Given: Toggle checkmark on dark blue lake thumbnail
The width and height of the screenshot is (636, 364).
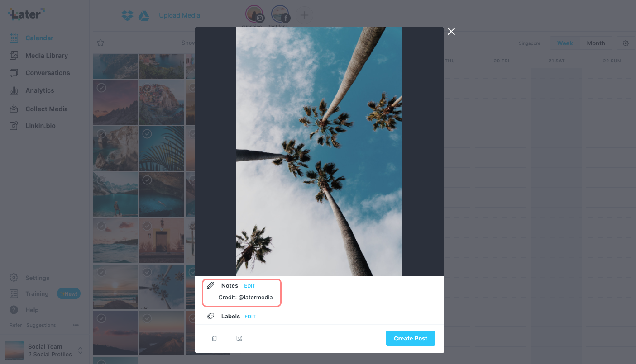Looking at the screenshot, I should [x=147, y=180].
